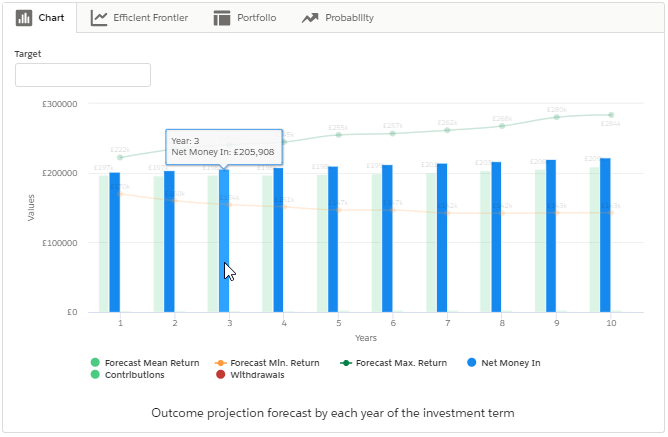Toggle Forecast Max. Return legend entry

point(400,362)
